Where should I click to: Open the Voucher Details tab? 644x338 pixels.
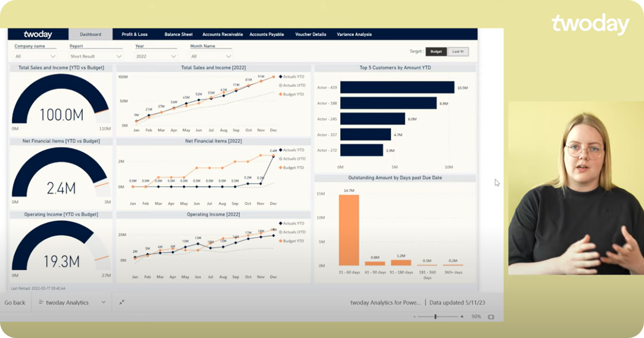310,34
